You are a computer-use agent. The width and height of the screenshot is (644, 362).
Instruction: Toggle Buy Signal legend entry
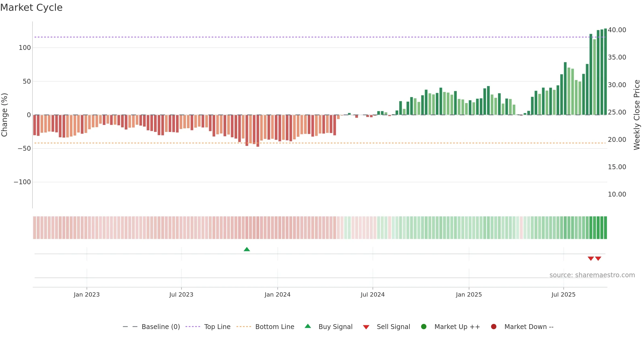[329, 327]
